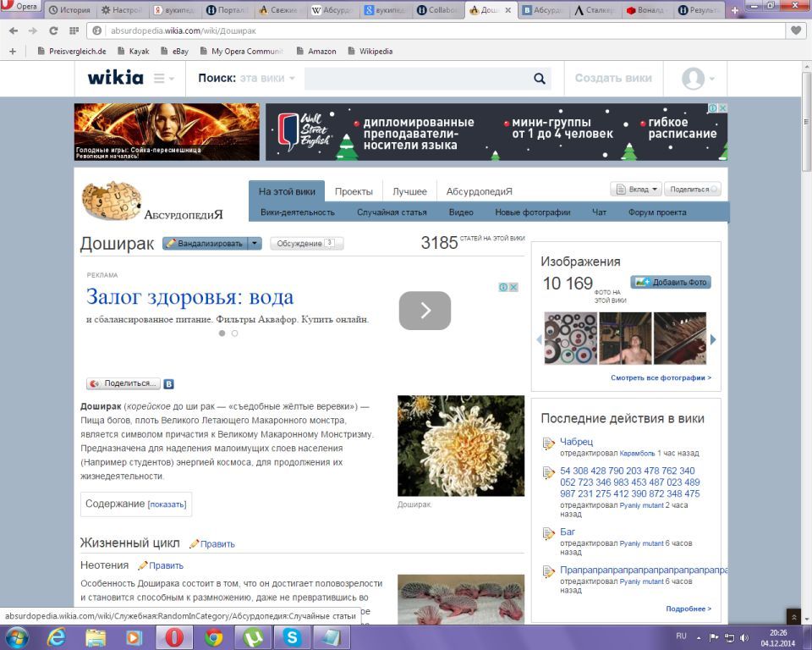Show the Содержание table of contents

point(167,504)
